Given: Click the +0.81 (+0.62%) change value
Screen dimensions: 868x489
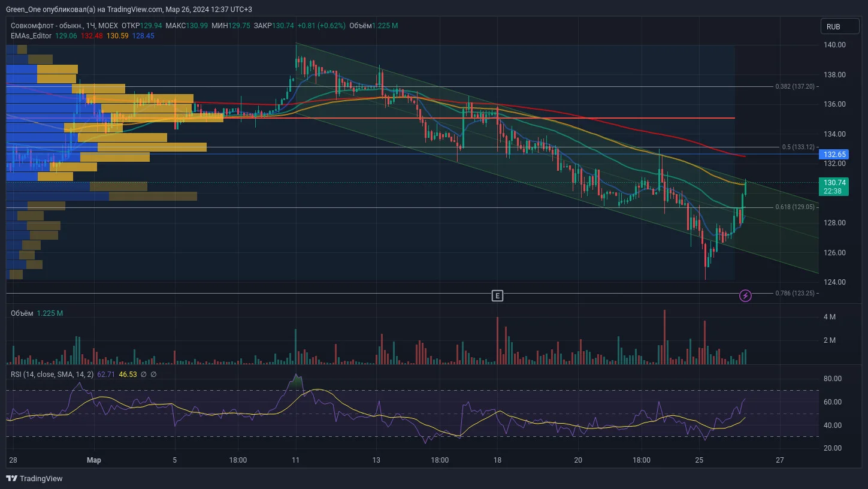Looking at the screenshot, I should tap(321, 26).
